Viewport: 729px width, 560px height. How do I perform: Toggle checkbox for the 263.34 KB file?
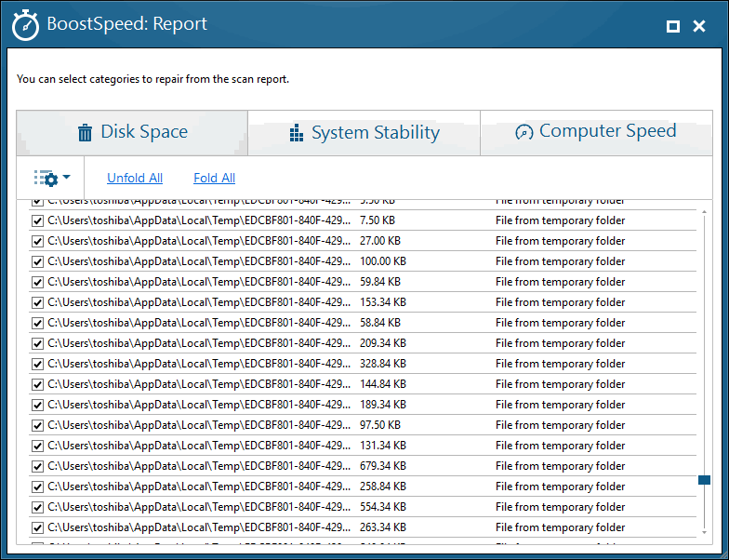(37, 527)
